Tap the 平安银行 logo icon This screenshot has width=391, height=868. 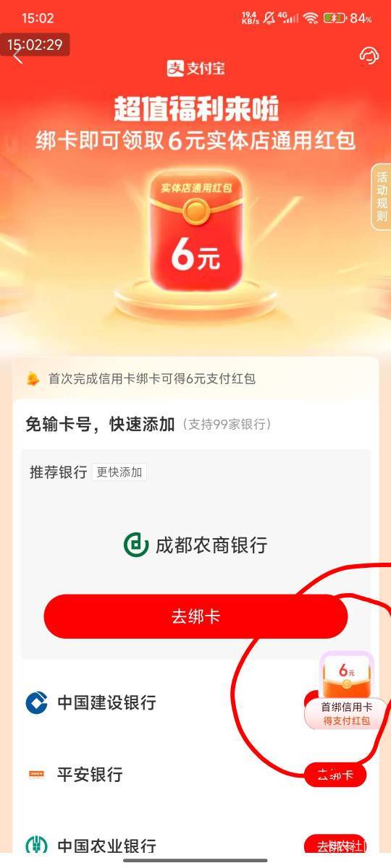point(36,775)
